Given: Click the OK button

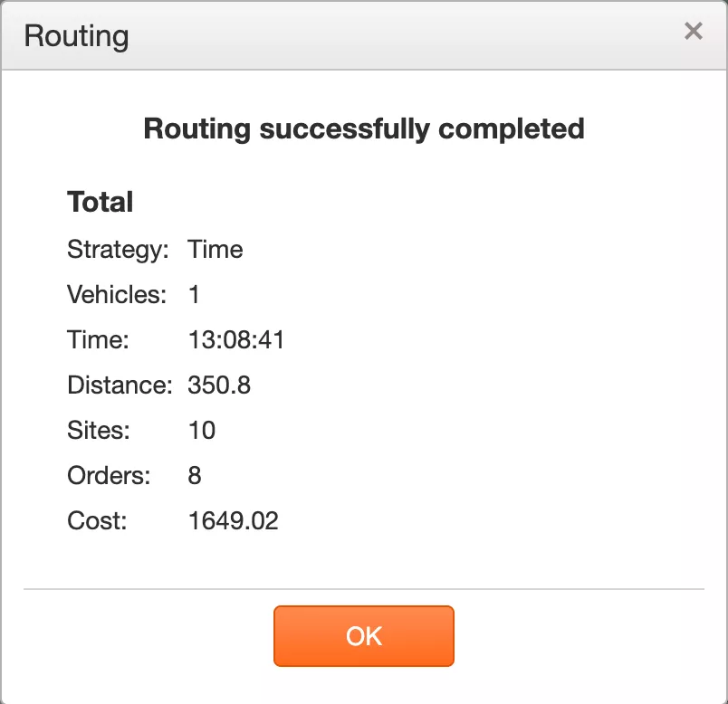Looking at the screenshot, I should click(363, 636).
